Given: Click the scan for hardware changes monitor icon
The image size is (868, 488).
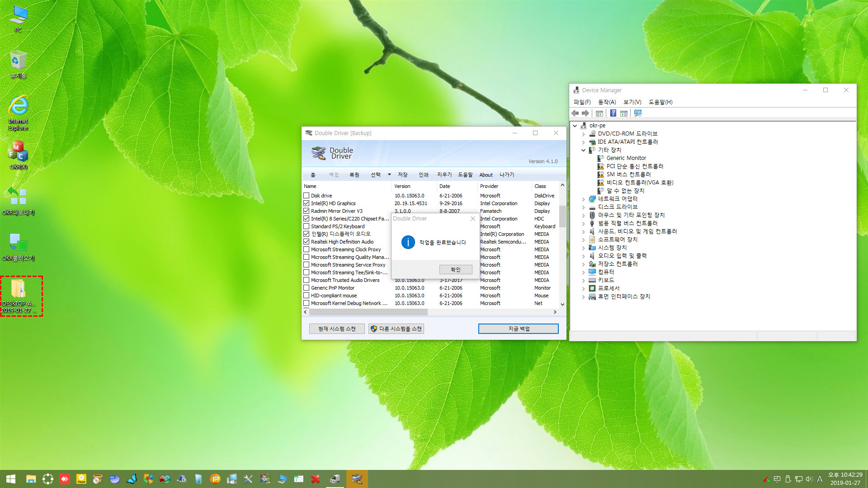Looking at the screenshot, I should 638,113.
